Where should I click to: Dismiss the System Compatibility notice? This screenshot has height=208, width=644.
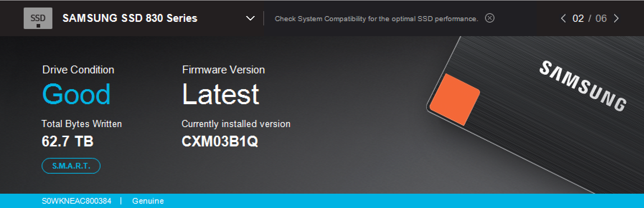click(490, 18)
